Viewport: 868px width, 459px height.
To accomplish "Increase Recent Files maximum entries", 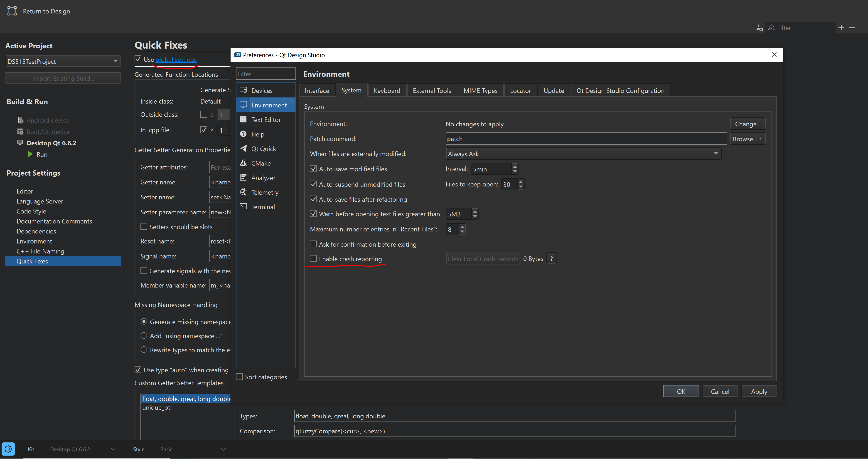I will point(462,226).
